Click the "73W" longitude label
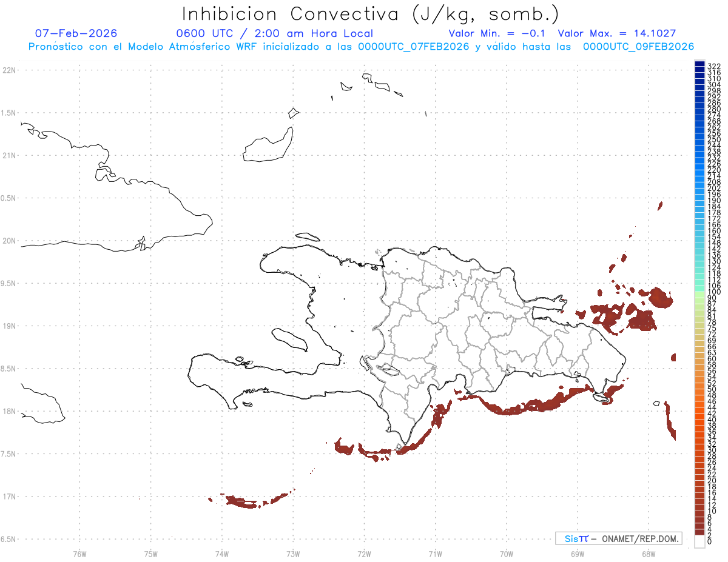 click(293, 554)
